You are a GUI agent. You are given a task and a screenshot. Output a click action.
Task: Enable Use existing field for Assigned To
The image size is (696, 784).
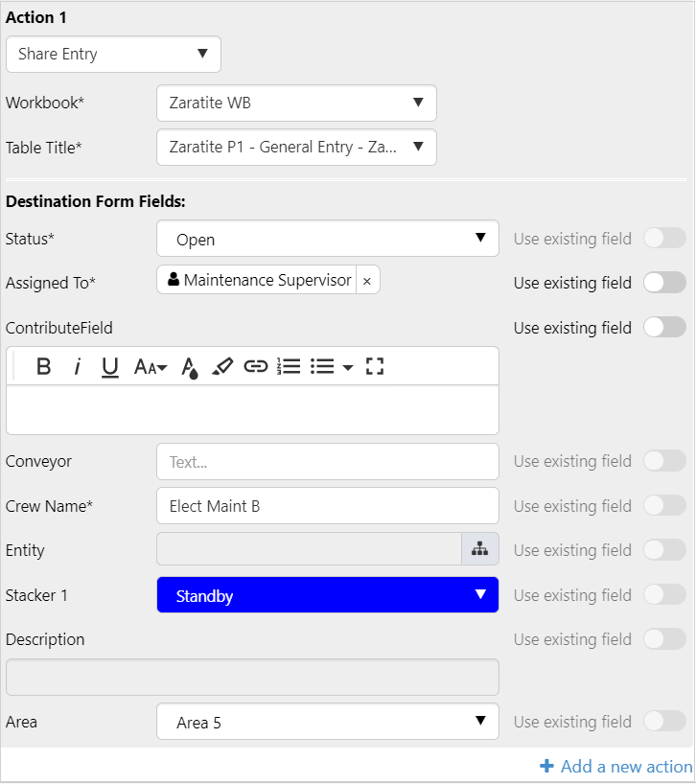click(x=665, y=283)
